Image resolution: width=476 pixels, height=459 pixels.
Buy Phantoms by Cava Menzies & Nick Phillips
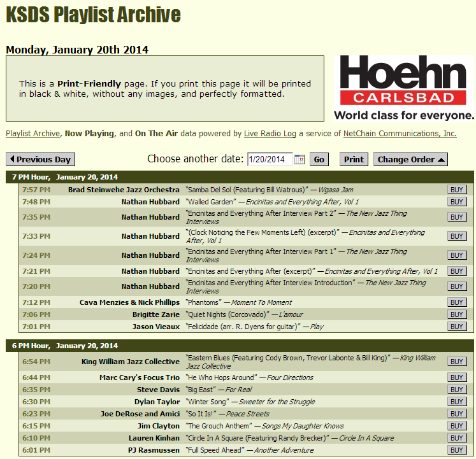pyautogui.click(x=457, y=302)
